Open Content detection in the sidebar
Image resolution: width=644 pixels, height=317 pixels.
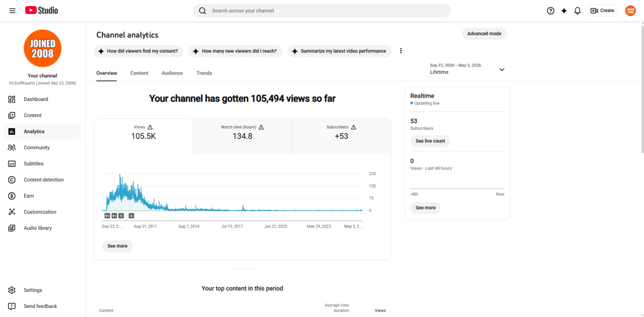pyautogui.click(x=43, y=180)
